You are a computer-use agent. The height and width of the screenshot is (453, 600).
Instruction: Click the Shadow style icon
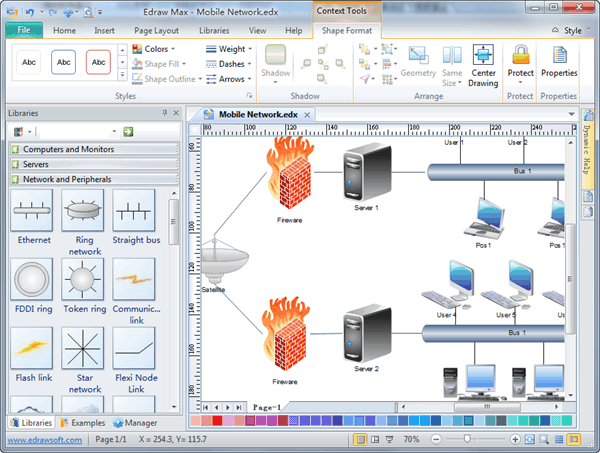(276, 54)
